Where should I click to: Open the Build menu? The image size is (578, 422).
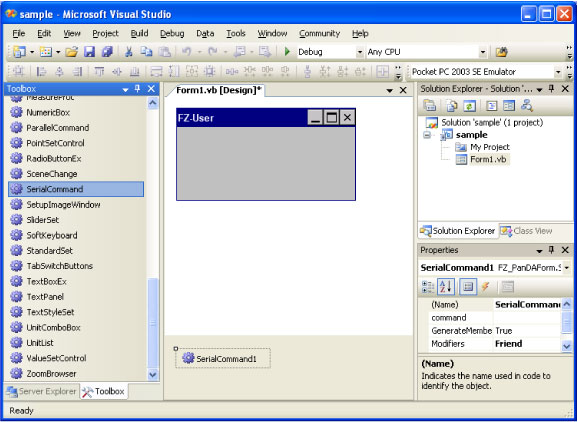coord(139,34)
